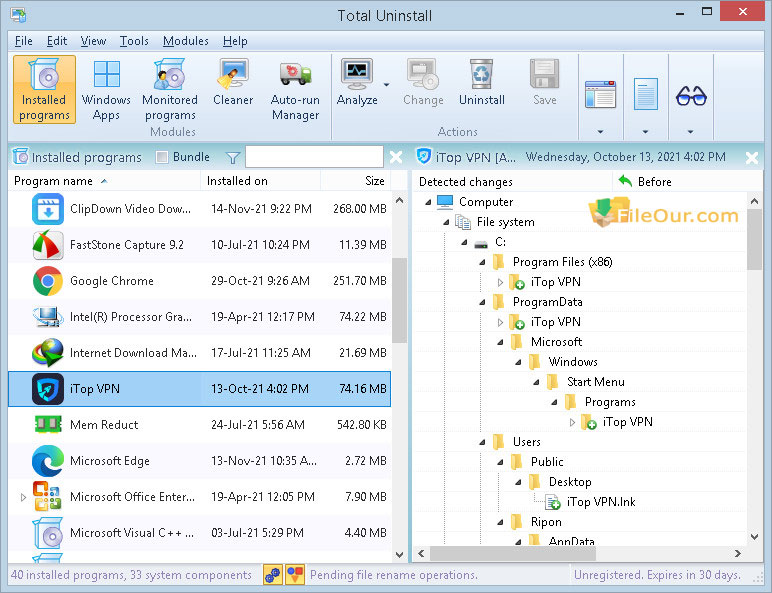
Task: Open dropdown under document page icon
Action: (x=645, y=132)
